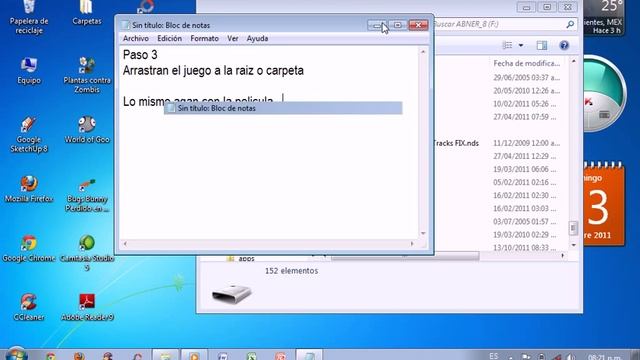Click the taskbar clock showing 08:21
The image size is (640, 360).
[605, 357]
